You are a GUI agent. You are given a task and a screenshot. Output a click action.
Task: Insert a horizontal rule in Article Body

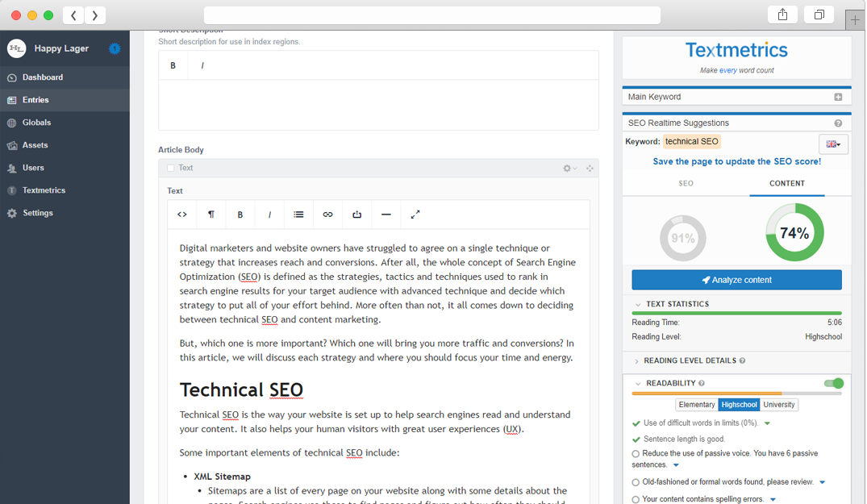click(386, 215)
